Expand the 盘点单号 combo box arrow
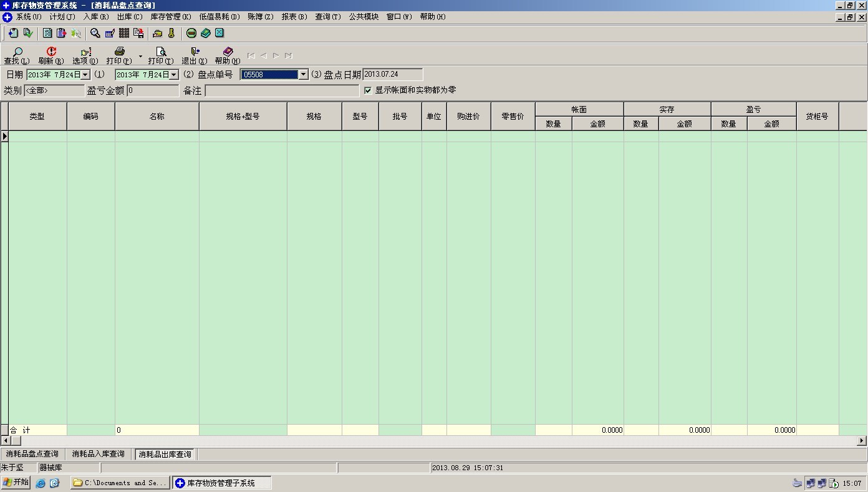The width and height of the screenshot is (868, 492). 304,75
